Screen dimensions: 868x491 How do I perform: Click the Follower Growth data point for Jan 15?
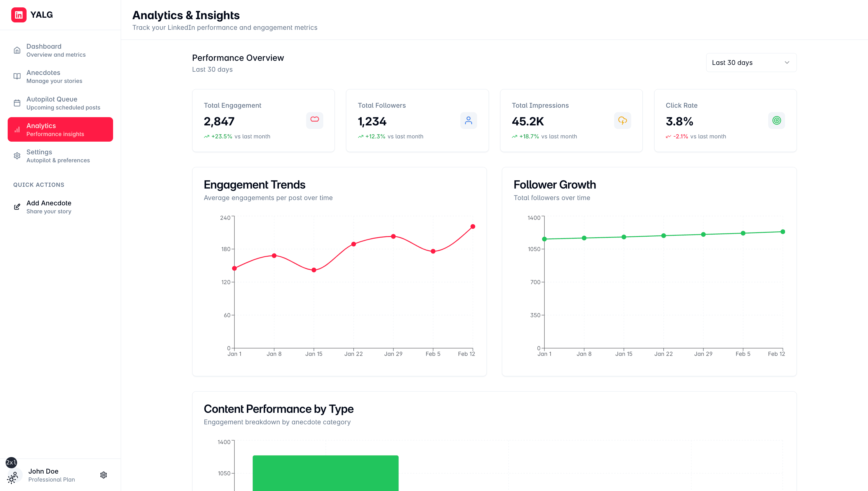point(624,237)
